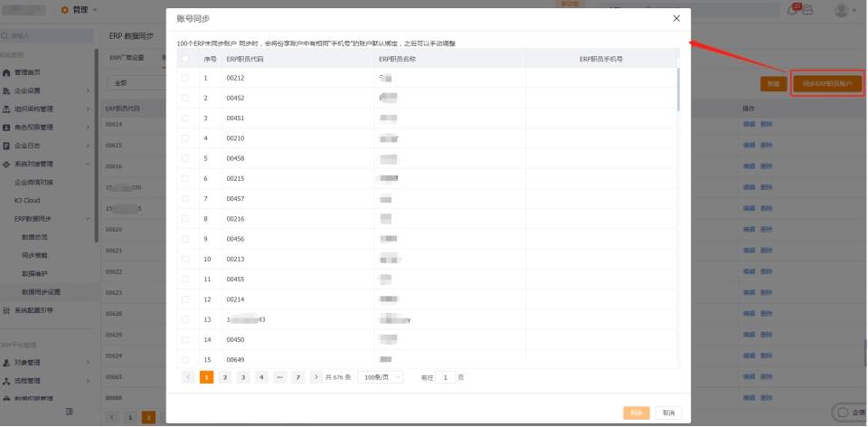868x427 pixels.
Task: Click the dialog table vertical scrollbar
Action: (x=679, y=90)
